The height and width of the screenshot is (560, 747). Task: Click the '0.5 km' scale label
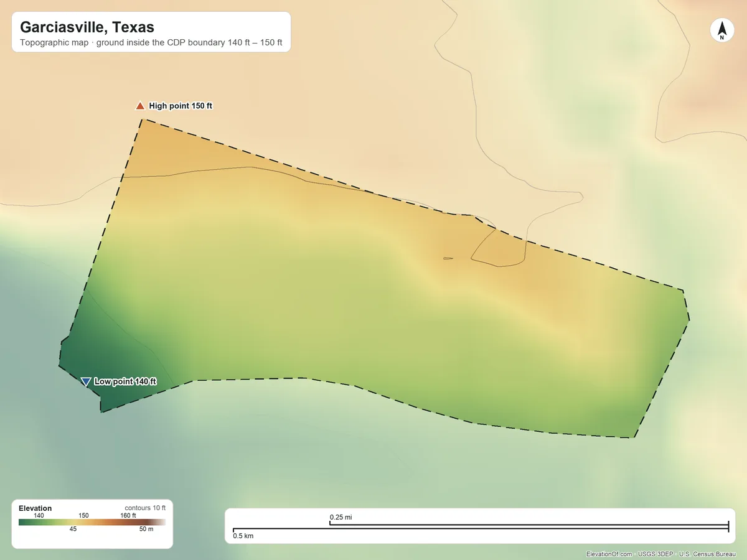click(x=243, y=536)
